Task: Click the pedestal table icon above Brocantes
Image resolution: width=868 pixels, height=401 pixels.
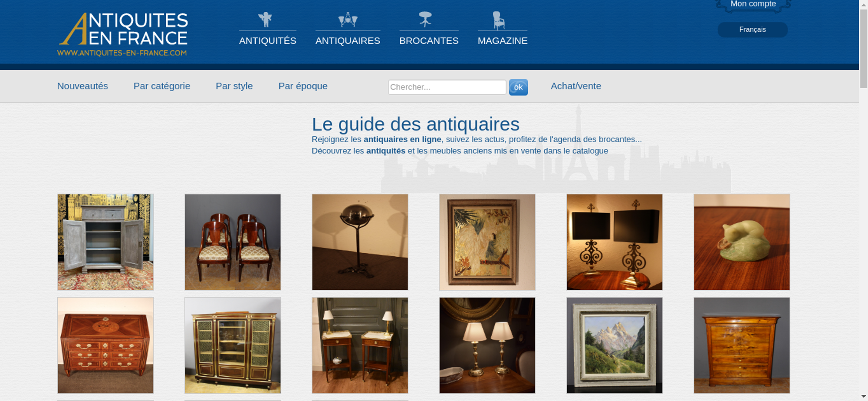Action: [x=425, y=20]
